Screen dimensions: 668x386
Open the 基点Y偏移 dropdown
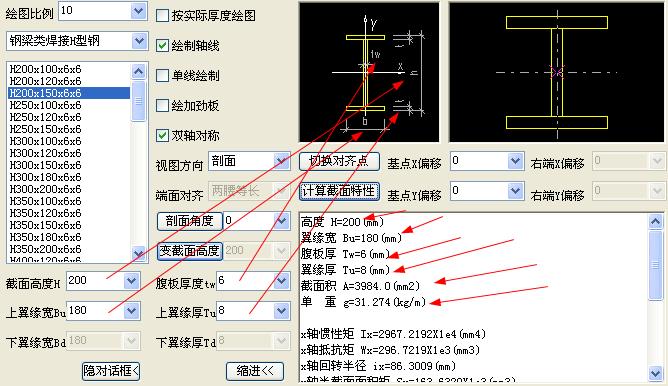point(515,190)
